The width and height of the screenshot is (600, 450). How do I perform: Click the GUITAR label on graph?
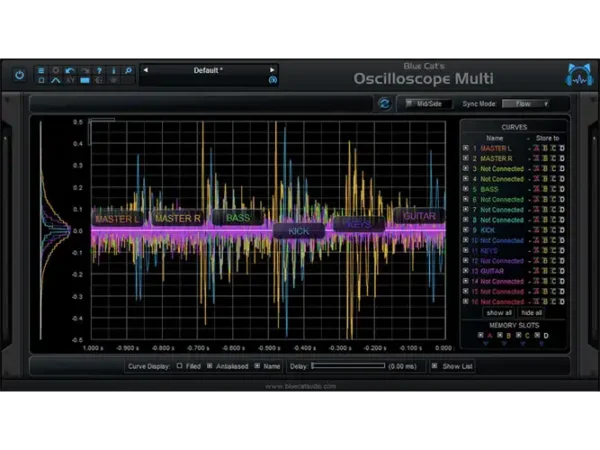(419, 216)
